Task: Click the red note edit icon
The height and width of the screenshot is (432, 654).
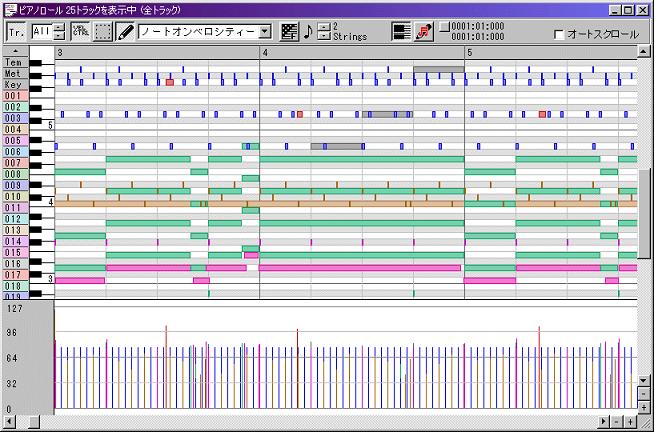Action: pos(424,32)
